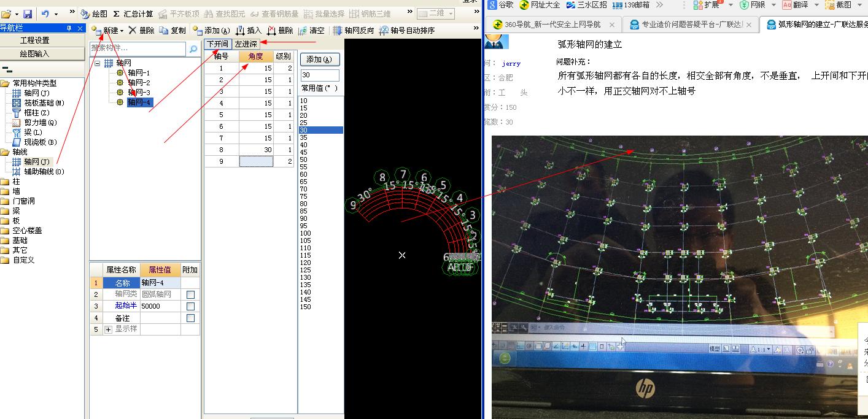Open the 扩展 dropdown arrow in browser
The height and width of the screenshot is (419, 868).
click(730, 5)
